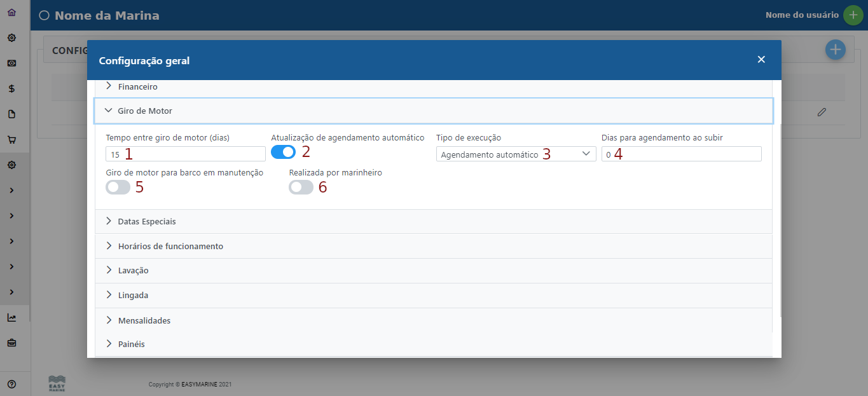Toggle the Realizada por marinheiro switch
This screenshot has width=868, height=396.
click(301, 187)
